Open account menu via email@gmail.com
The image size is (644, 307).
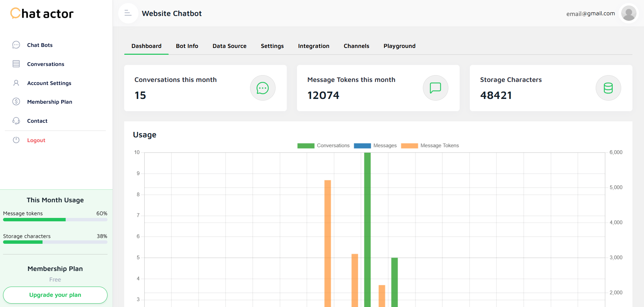pyautogui.click(x=590, y=14)
